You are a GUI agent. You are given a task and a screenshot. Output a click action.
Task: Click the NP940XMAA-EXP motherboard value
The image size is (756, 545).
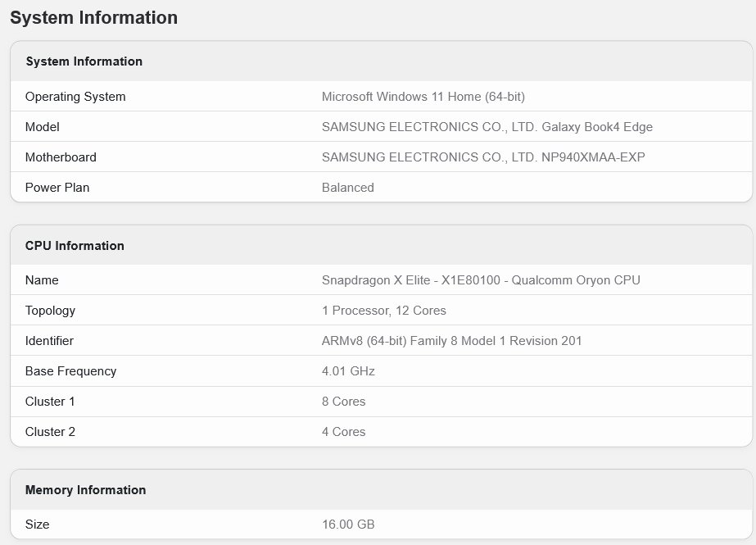(483, 157)
